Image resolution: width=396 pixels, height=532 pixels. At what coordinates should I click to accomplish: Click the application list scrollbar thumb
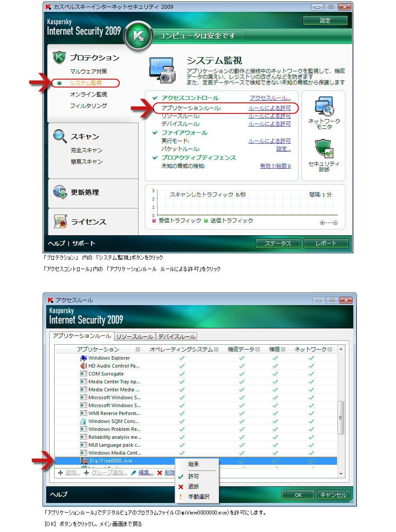point(341,418)
